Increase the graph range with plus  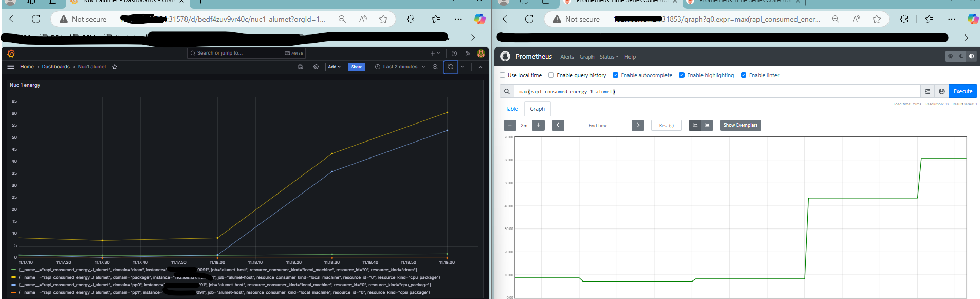pos(538,125)
